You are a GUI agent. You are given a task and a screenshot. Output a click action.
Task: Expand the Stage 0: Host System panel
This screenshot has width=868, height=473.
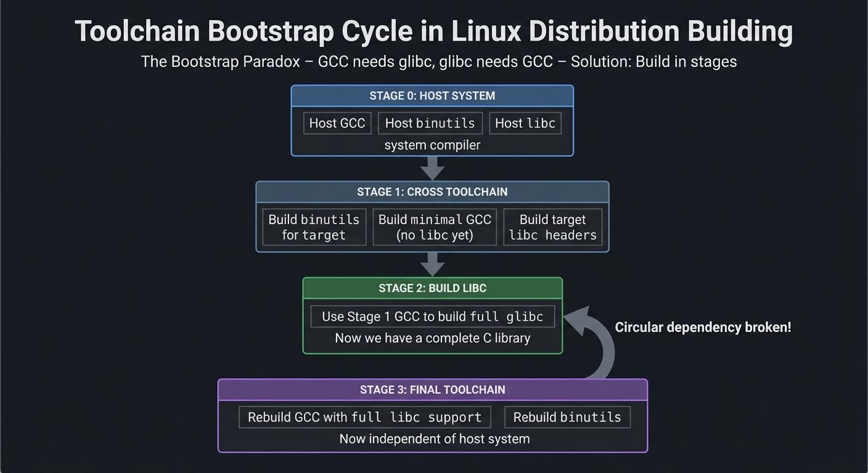point(432,95)
